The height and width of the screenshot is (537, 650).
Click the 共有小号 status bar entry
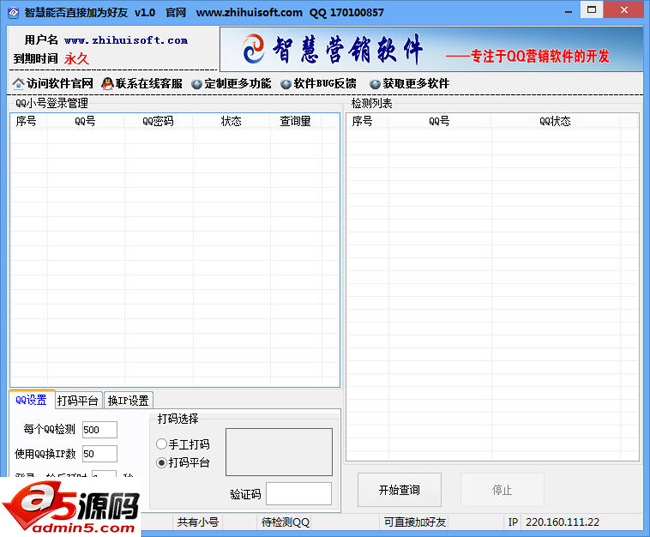click(198, 522)
